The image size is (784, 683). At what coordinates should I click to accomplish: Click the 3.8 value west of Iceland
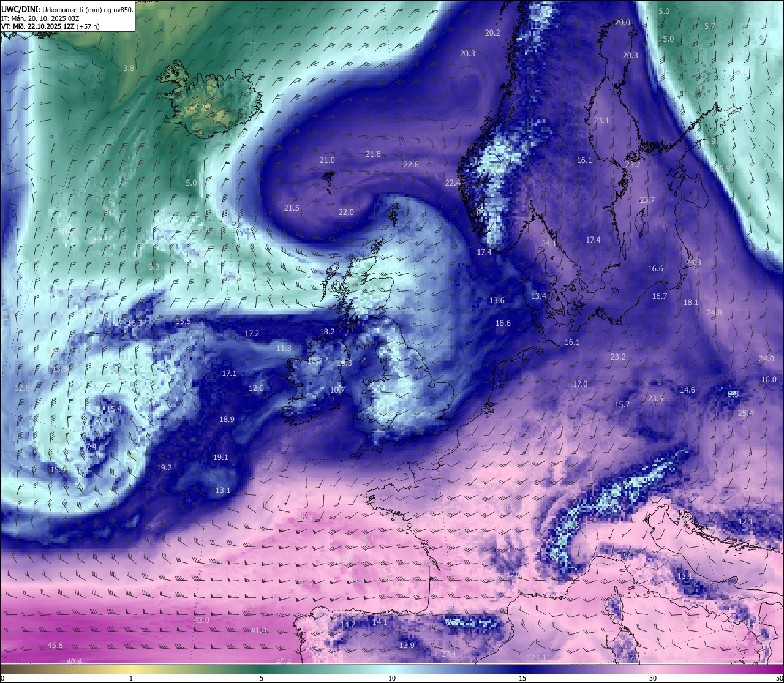pyautogui.click(x=129, y=69)
